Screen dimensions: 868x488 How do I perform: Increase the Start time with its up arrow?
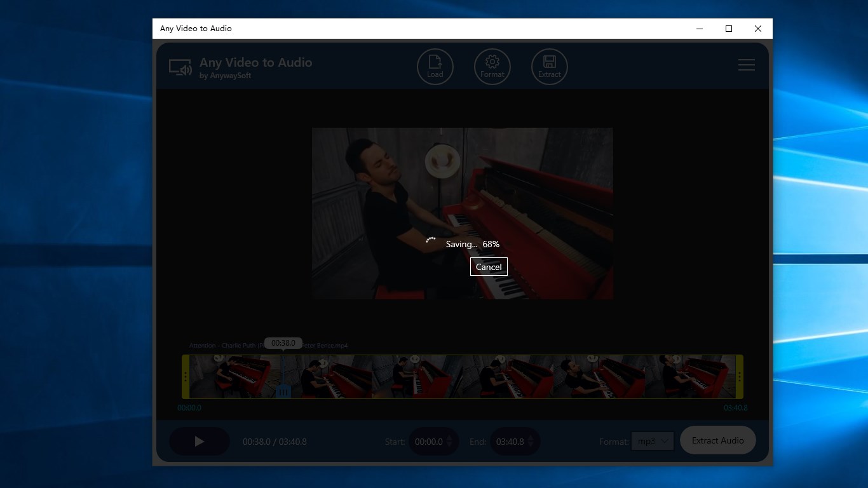449,438
